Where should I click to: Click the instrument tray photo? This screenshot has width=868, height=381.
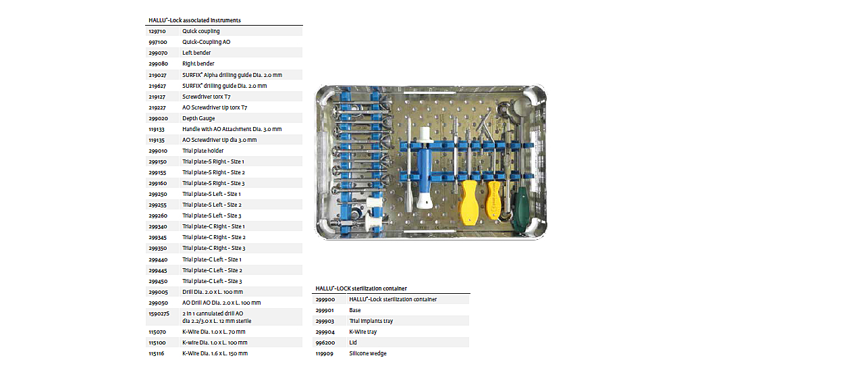coord(431,162)
